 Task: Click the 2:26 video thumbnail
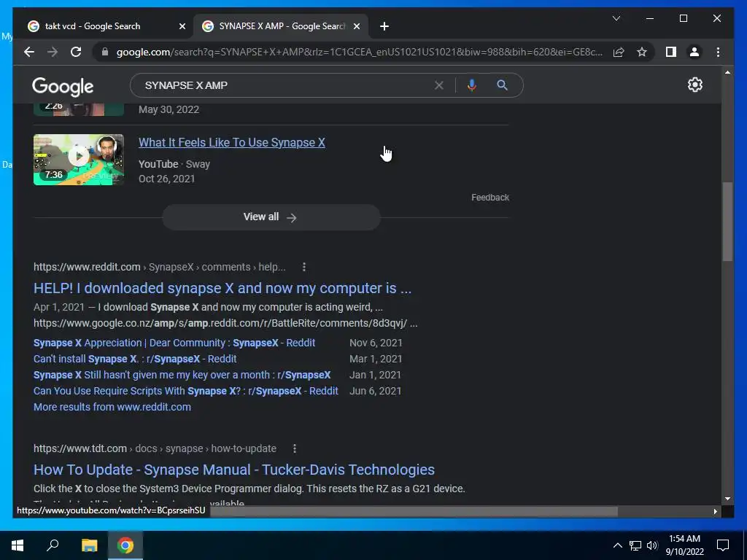coord(79,109)
